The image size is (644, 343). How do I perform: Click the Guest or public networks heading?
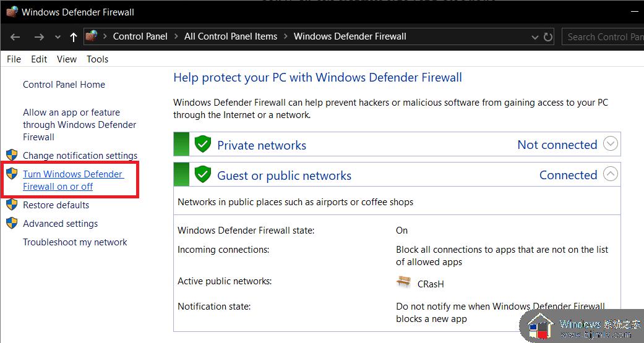284,176
